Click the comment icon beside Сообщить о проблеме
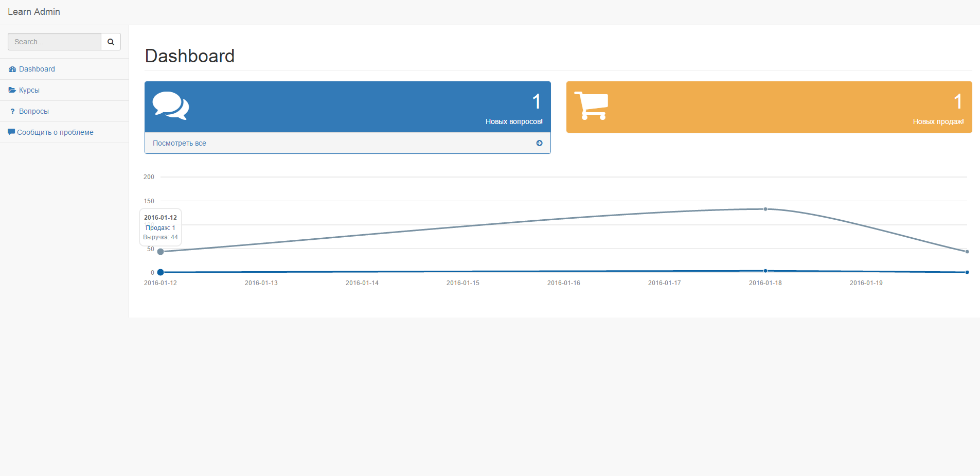This screenshot has height=476, width=980. click(x=11, y=132)
